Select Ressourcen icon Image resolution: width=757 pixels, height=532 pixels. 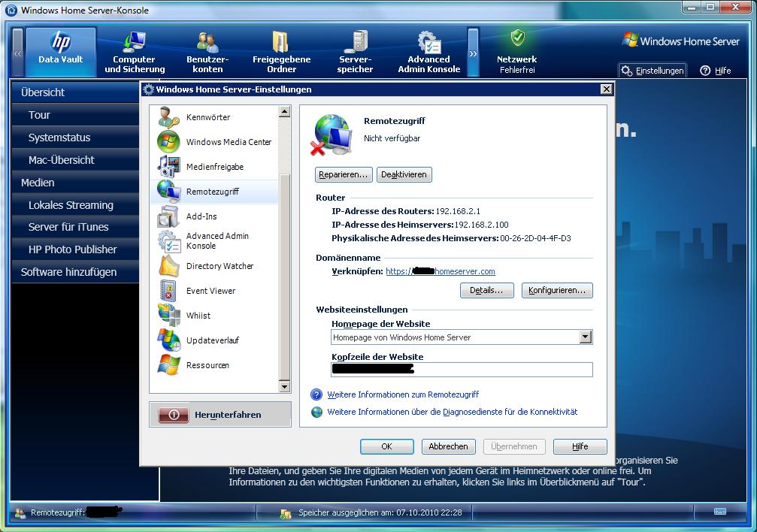click(168, 365)
